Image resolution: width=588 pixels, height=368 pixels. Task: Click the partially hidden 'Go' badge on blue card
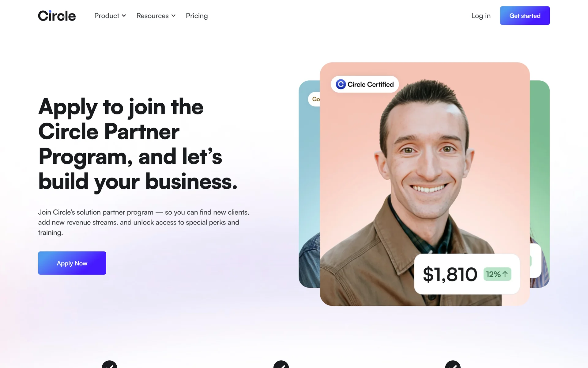(314, 99)
